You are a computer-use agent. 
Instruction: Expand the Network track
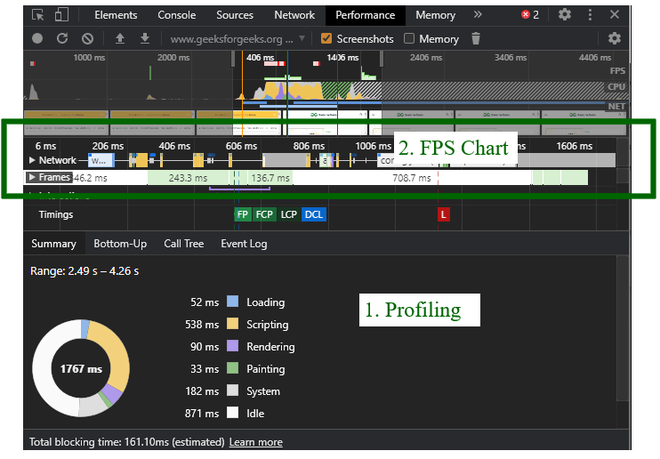pyautogui.click(x=32, y=160)
